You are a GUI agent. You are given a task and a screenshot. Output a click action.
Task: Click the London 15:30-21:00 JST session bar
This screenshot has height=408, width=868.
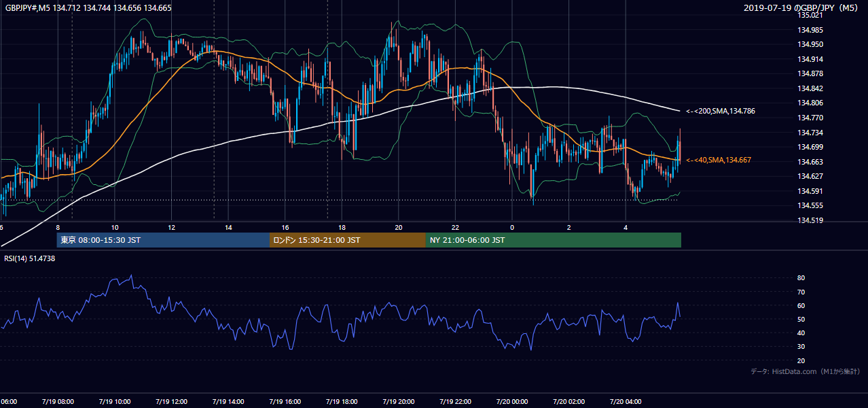pyautogui.click(x=348, y=240)
